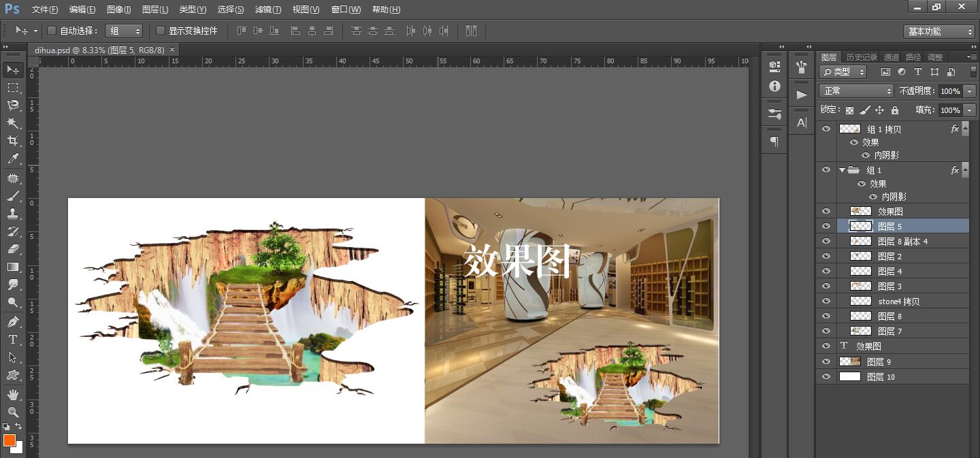Filter layers by pixel layer type
The height and width of the screenshot is (458, 980).
tap(885, 71)
